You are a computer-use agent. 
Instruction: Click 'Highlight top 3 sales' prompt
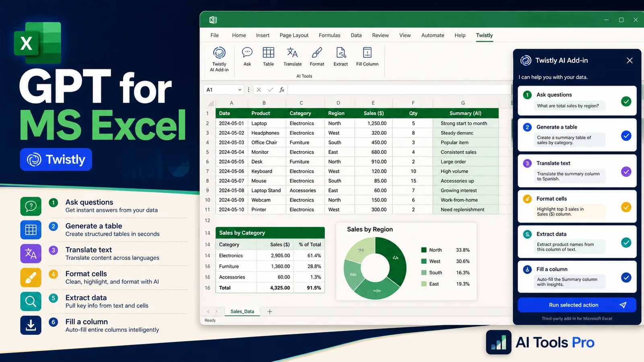[569, 212]
